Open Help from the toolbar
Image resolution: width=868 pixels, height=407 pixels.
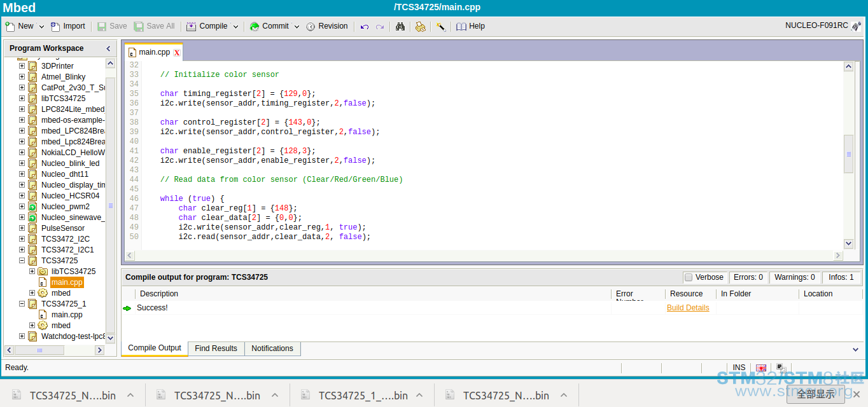[470, 26]
